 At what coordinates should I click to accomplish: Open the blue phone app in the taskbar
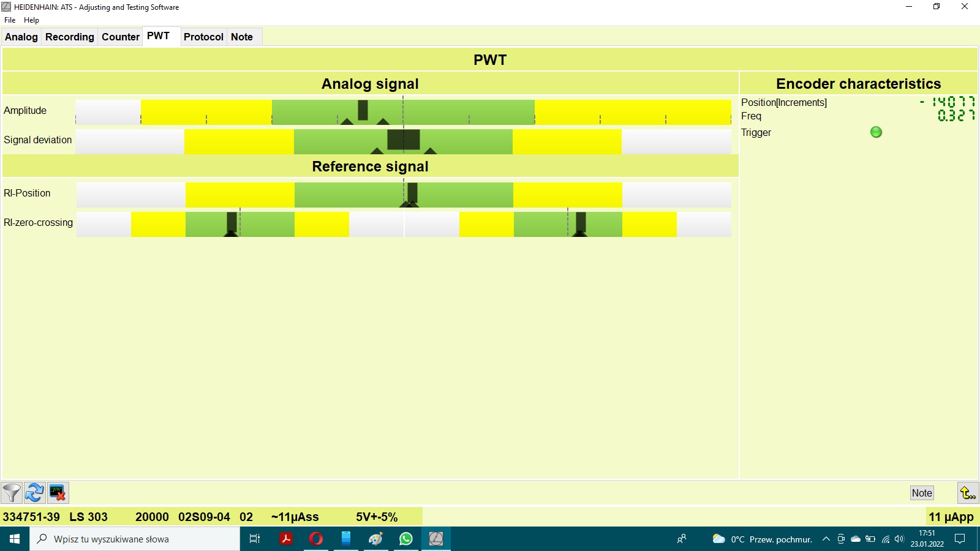[346, 539]
